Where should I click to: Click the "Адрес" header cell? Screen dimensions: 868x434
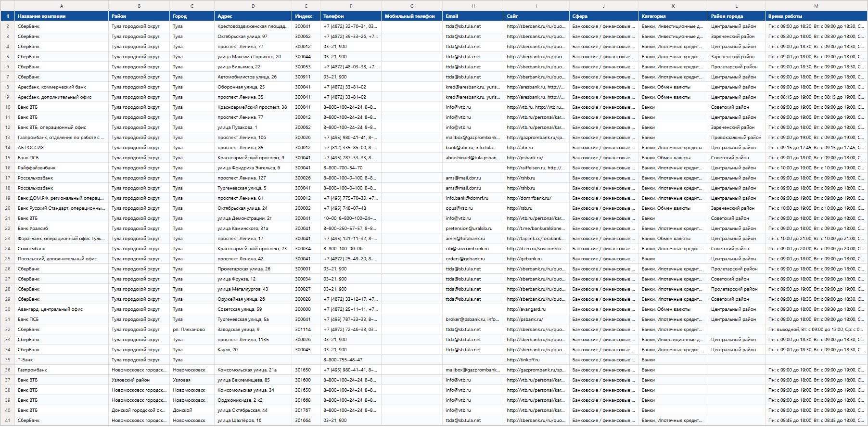coord(253,16)
